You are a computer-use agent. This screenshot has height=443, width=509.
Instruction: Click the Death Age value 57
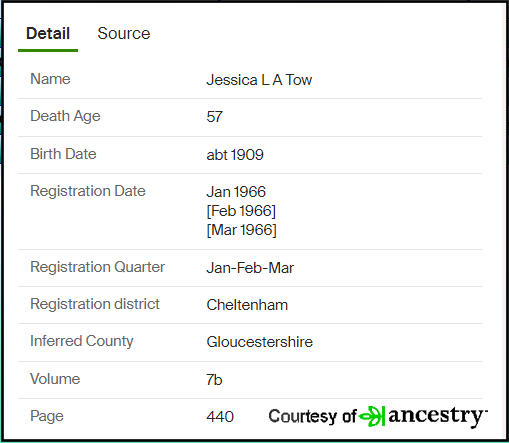(x=214, y=117)
